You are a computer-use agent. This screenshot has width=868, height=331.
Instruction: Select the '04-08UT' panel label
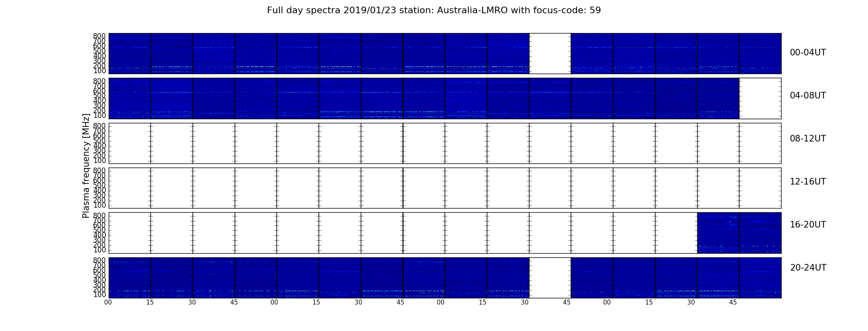(808, 96)
